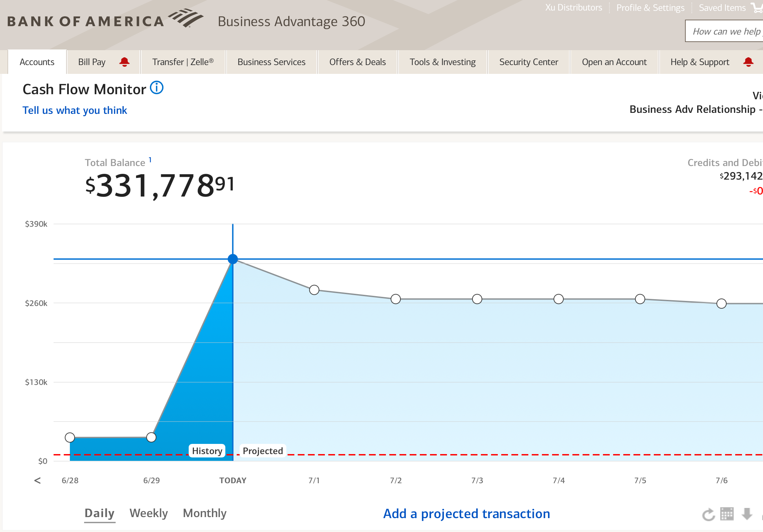Open Profile & Settings link
This screenshot has width=763, height=532.
coord(650,7)
